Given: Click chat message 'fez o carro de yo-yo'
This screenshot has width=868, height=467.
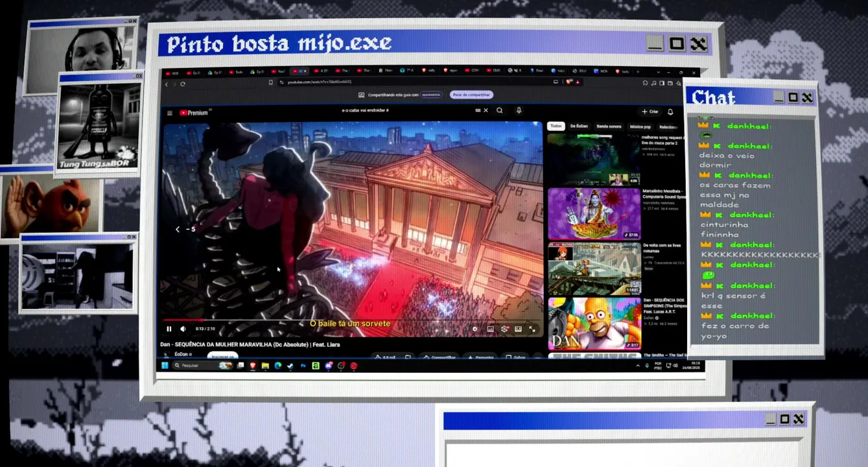Looking at the screenshot, I should coord(734,331).
